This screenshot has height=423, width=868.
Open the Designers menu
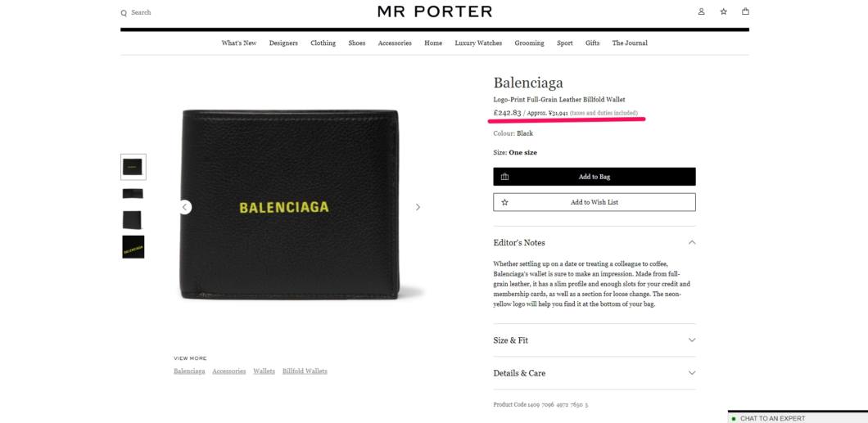tap(283, 43)
